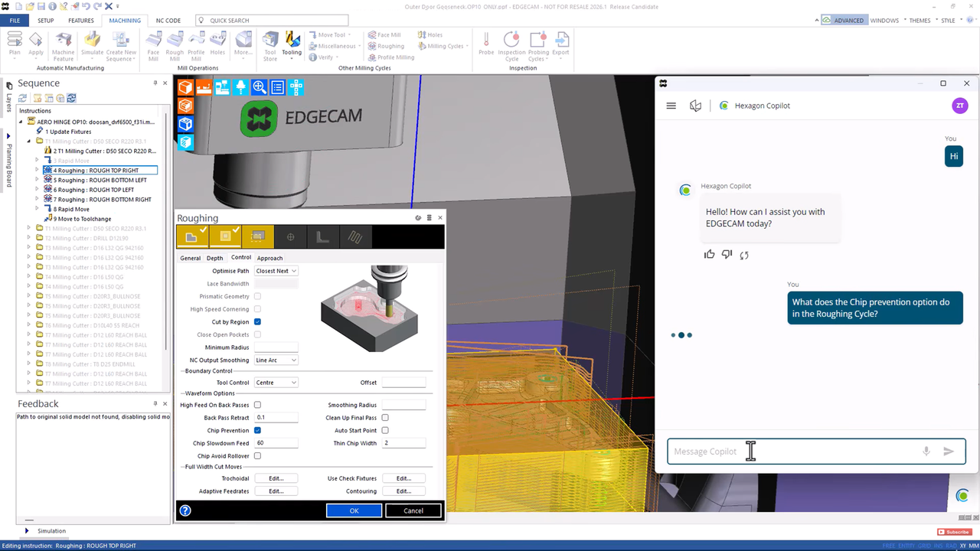Click the Machine Feature icon

64,46
